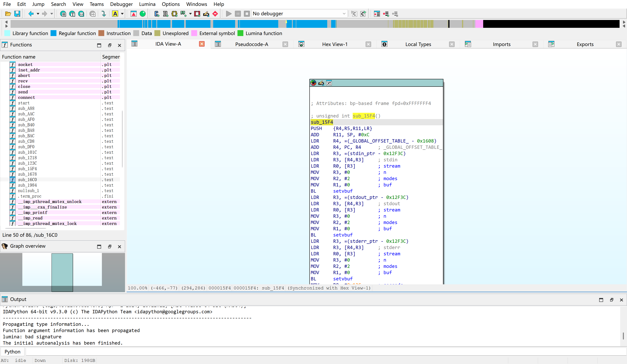Image resolution: width=627 pixels, height=364 pixels.
Task: Click the delete breakpoint grey icon
Action: pyautogui.click(x=395, y=14)
